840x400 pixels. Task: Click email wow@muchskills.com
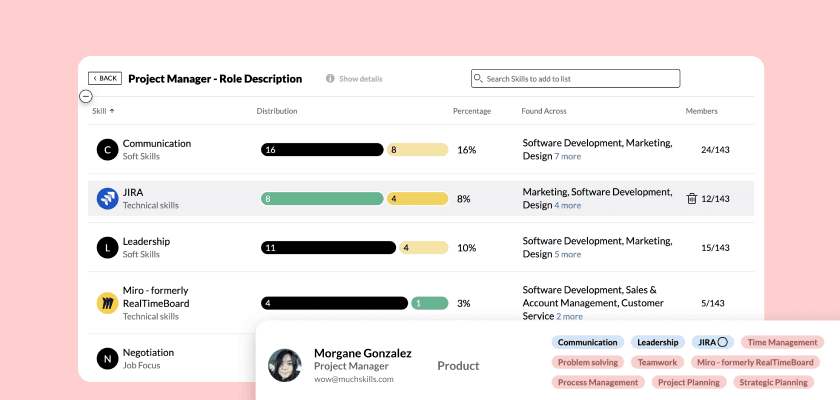coord(354,379)
